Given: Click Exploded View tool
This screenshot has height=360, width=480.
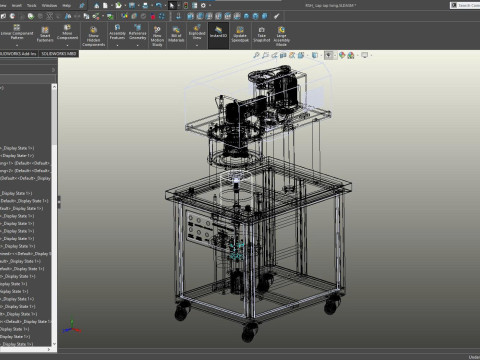Looking at the screenshot, I should pyautogui.click(x=197, y=32).
